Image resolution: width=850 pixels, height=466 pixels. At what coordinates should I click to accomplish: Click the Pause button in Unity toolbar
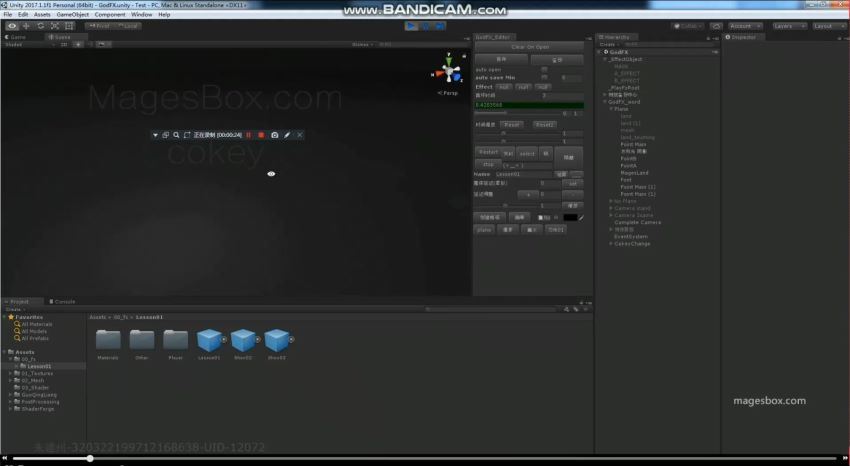coord(426,25)
